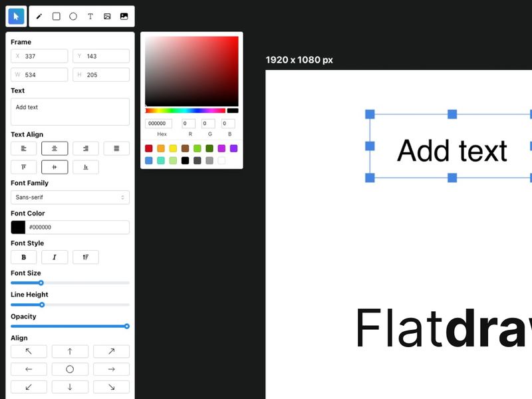The height and width of the screenshot is (399, 532).
Task: Select the pencil drawing tool
Action: coord(40,16)
